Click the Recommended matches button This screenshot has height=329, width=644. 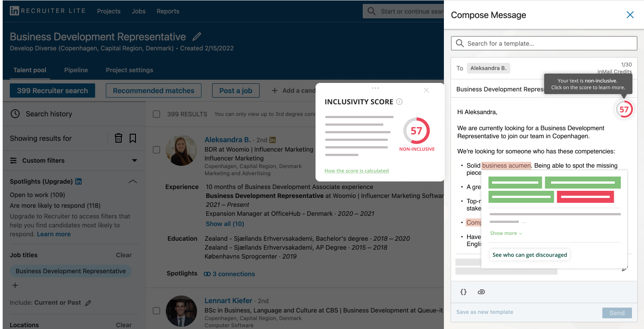(x=154, y=90)
